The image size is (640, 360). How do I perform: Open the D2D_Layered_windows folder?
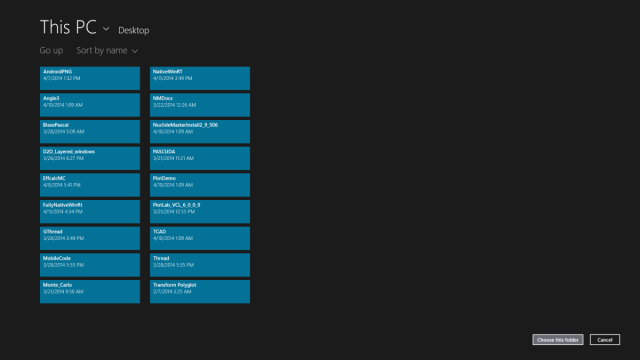(90, 158)
